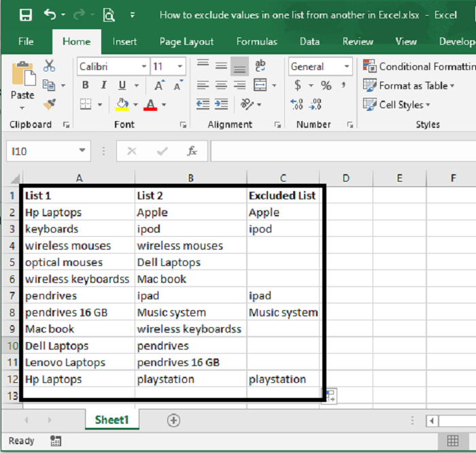This screenshot has width=476, height=453.
Task: Open the Formulas ribbon tab
Action: tap(256, 41)
